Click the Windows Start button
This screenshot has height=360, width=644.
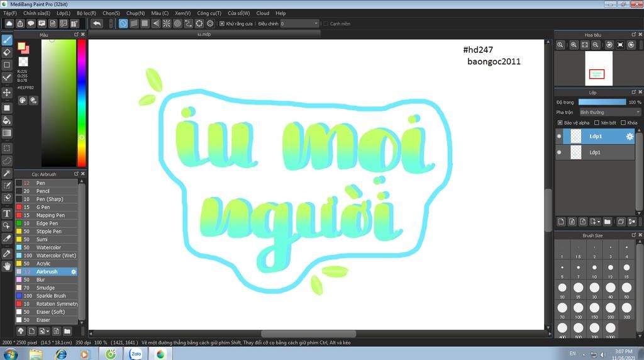pyautogui.click(x=10, y=354)
